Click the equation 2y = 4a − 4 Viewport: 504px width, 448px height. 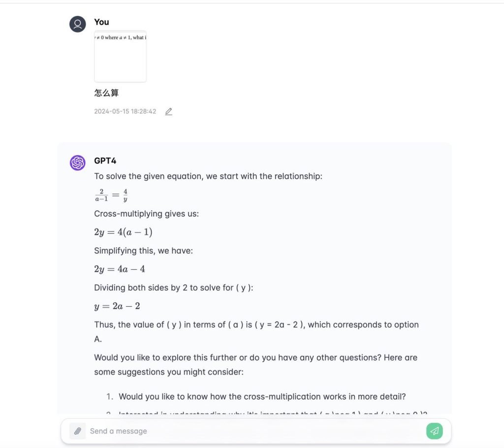[x=119, y=269]
